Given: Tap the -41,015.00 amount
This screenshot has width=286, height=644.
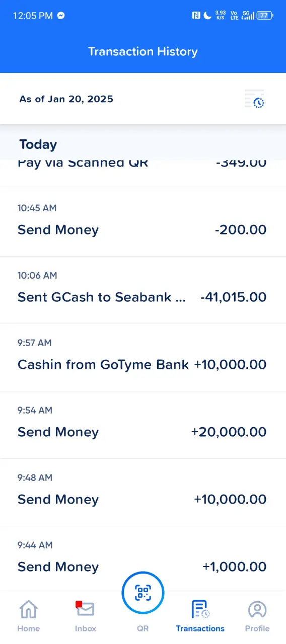Looking at the screenshot, I should pyautogui.click(x=233, y=297).
